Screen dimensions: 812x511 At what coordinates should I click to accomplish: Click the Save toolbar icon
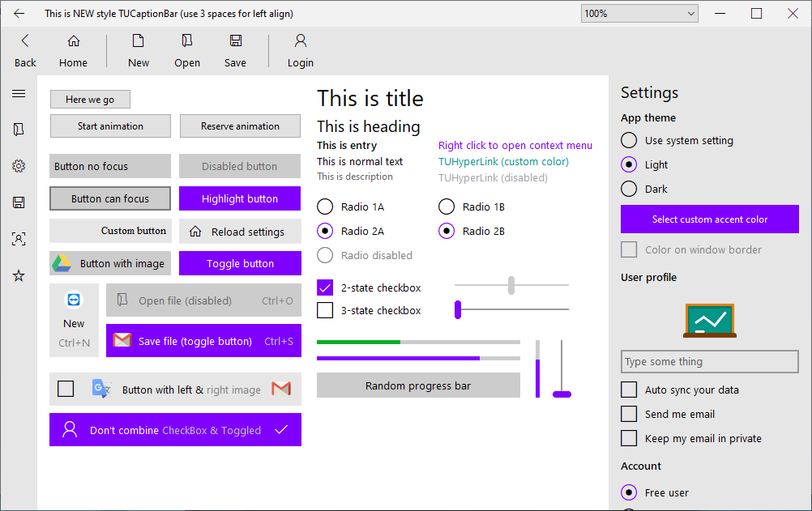pyautogui.click(x=236, y=51)
